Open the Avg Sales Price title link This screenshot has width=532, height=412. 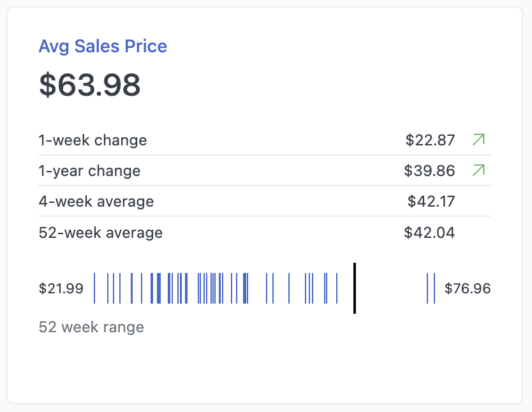103,47
